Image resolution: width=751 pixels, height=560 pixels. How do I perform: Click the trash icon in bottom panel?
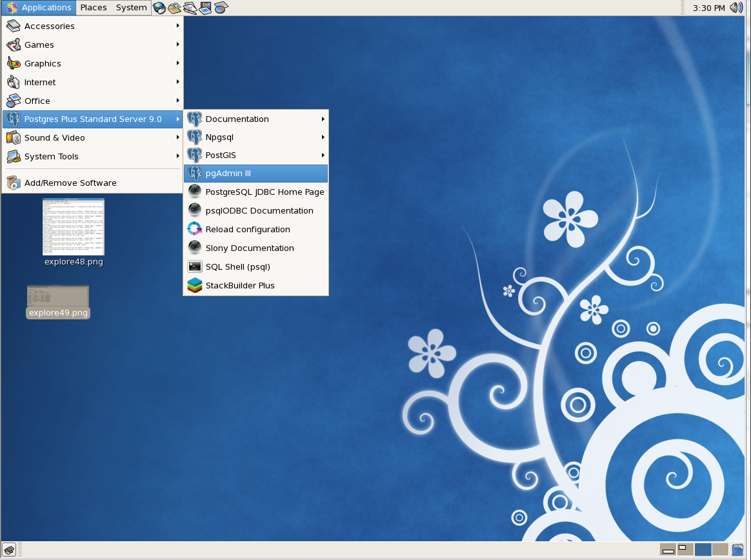pyautogui.click(x=737, y=550)
